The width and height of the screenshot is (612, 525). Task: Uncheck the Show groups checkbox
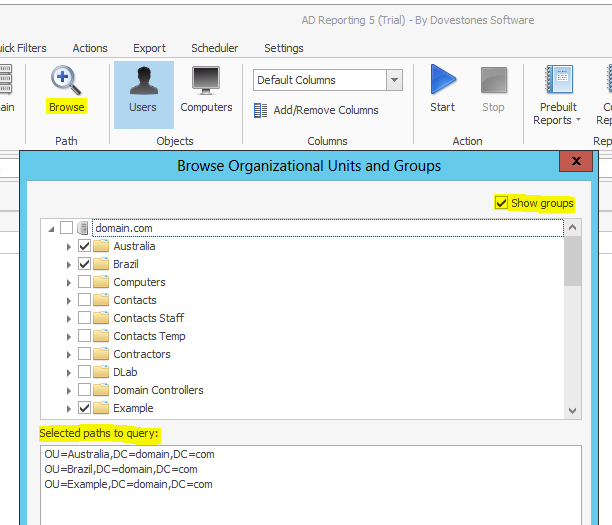[502, 203]
